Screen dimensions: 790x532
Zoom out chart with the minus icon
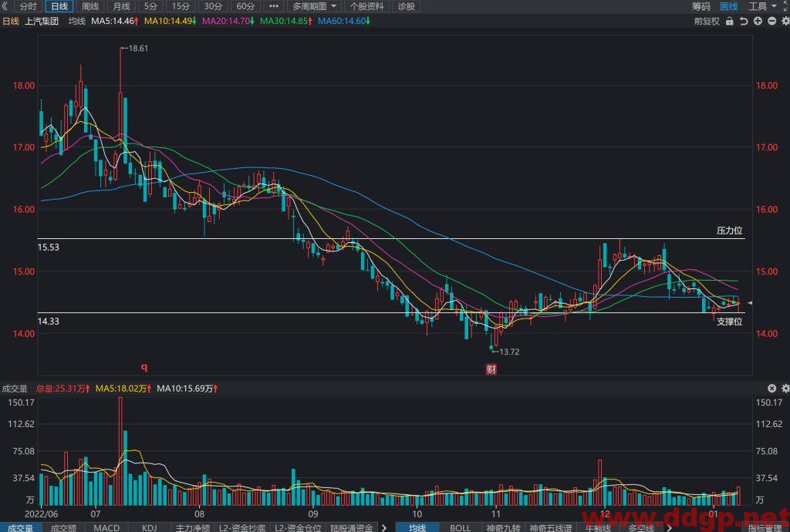point(771,21)
